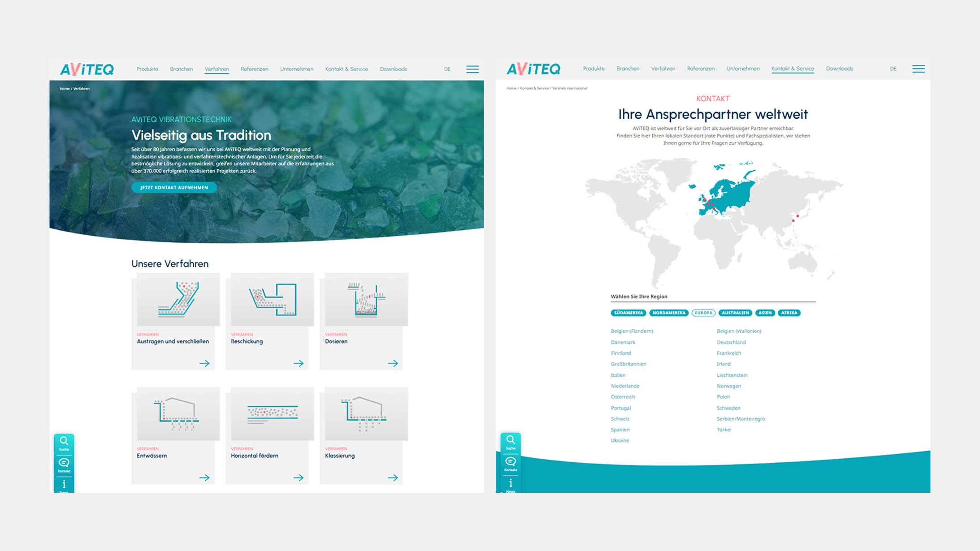980x551 pixels.
Task: Open Produkte menu on left page
Action: [147, 69]
